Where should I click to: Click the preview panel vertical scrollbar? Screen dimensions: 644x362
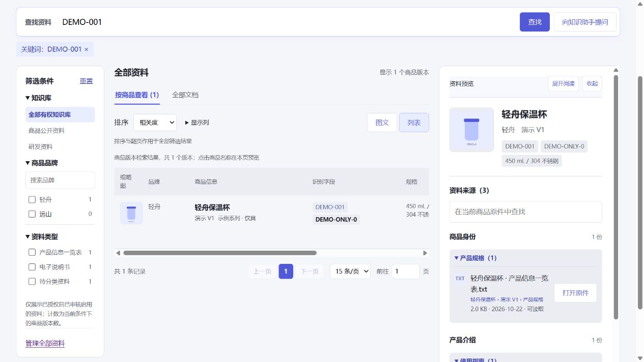point(616,197)
